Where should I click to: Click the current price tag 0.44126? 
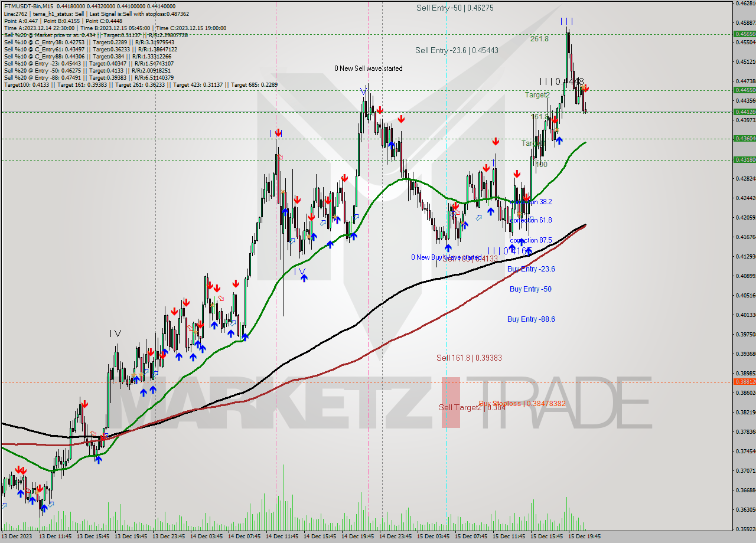coord(744,111)
